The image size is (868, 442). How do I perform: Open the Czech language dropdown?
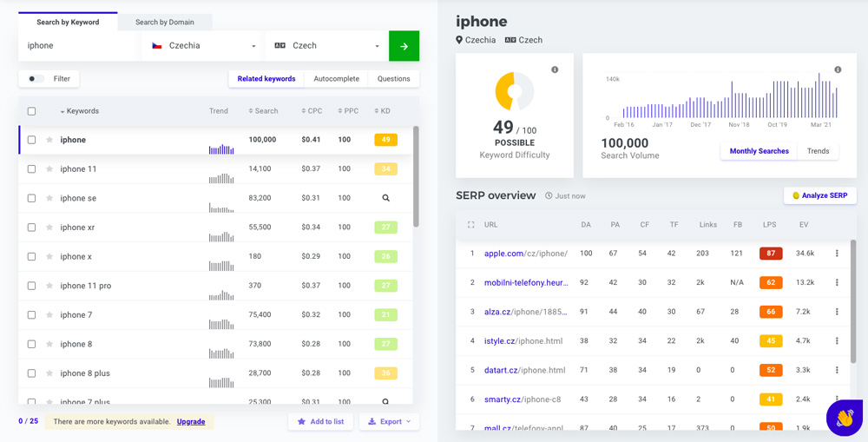click(x=326, y=46)
